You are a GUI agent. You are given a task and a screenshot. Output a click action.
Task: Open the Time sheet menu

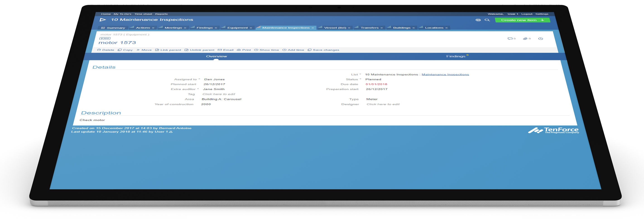pyautogui.click(x=143, y=14)
